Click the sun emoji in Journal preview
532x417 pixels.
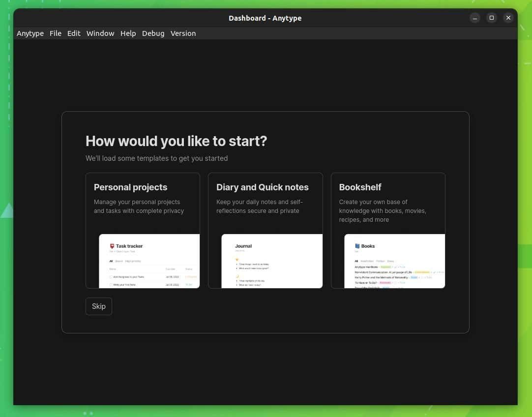tap(237, 259)
